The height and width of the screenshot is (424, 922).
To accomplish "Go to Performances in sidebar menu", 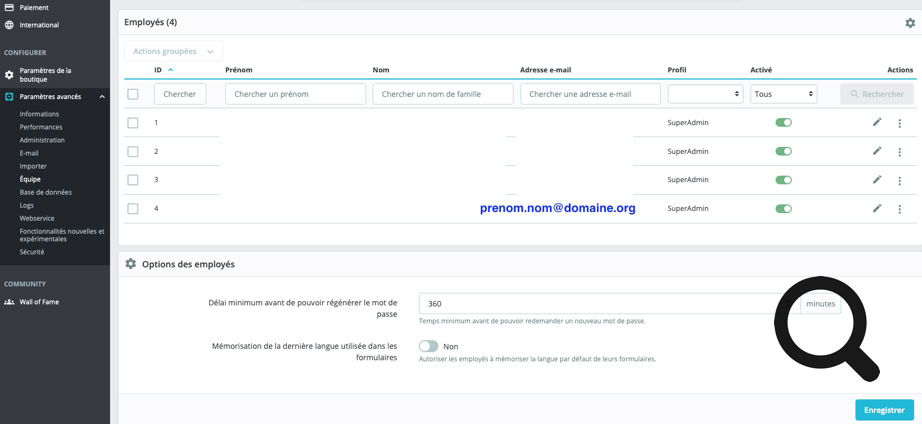I will (41, 127).
